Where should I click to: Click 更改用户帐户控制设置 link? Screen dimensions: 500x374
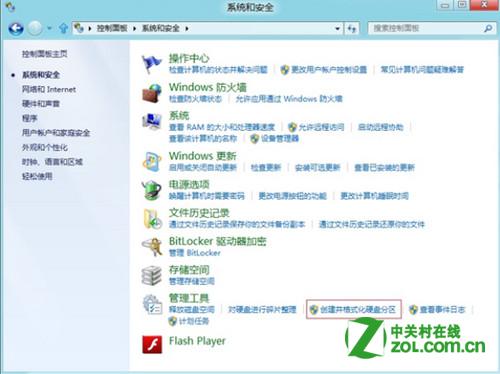coord(329,70)
